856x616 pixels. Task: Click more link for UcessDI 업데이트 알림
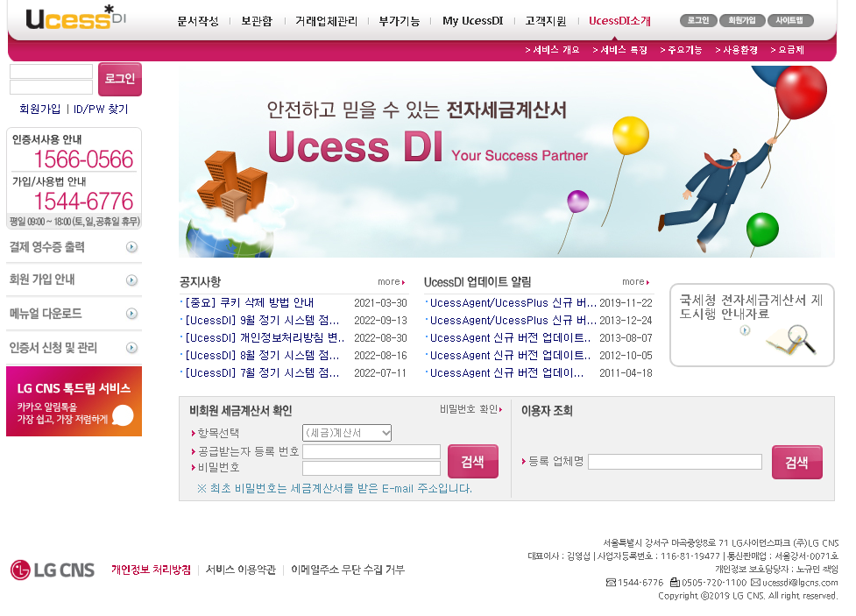pos(636,282)
